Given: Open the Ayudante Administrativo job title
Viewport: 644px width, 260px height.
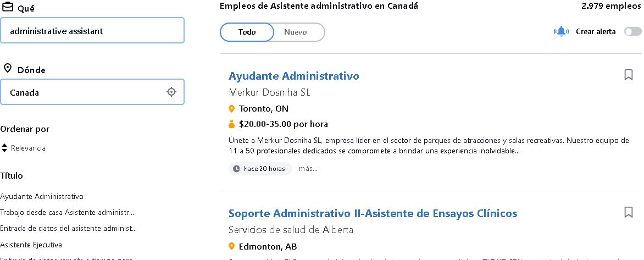Looking at the screenshot, I should (293, 76).
